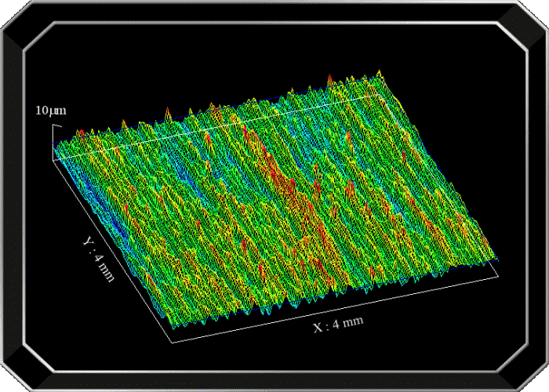Select the far right corner of the surface plot
Screen dimensions: 549x392
(x=496, y=260)
